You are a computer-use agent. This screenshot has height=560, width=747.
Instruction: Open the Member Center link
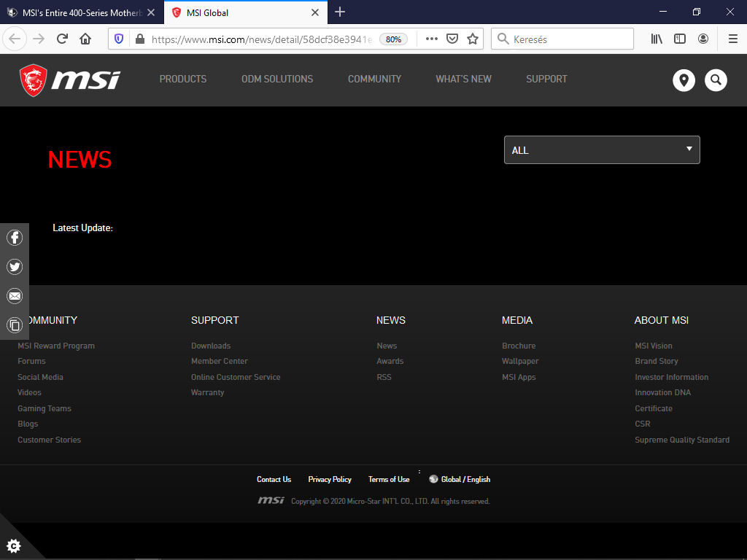point(219,361)
